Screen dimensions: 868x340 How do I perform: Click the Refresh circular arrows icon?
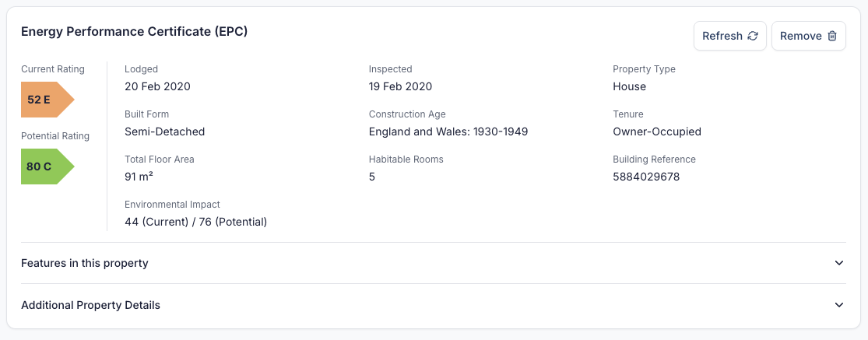752,36
